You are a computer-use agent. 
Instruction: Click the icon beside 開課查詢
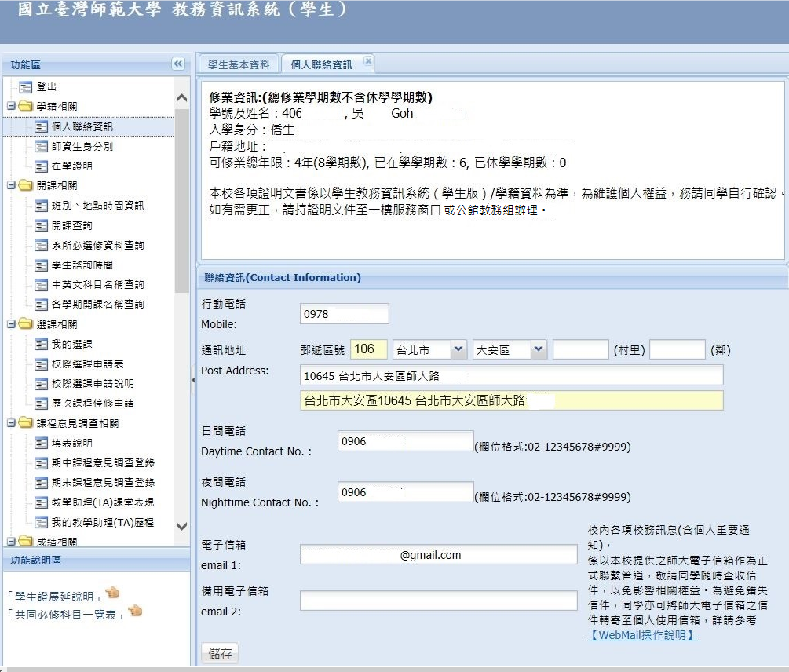pyautogui.click(x=42, y=225)
